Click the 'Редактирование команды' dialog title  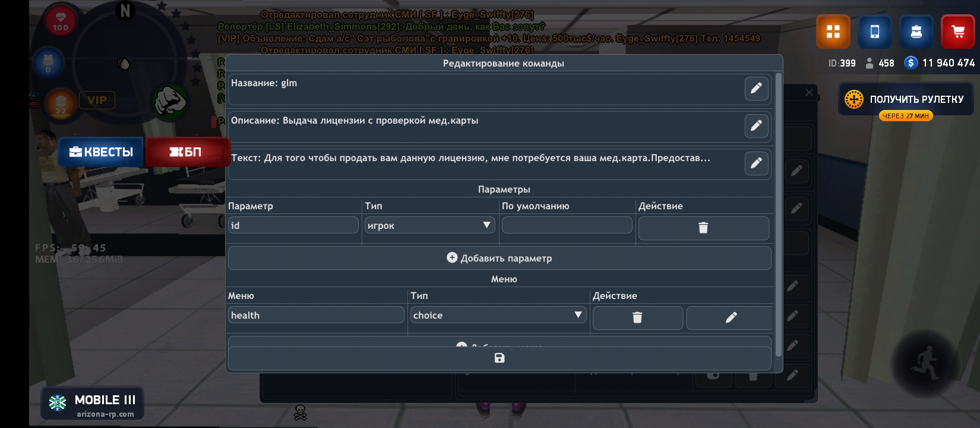pyautogui.click(x=504, y=64)
